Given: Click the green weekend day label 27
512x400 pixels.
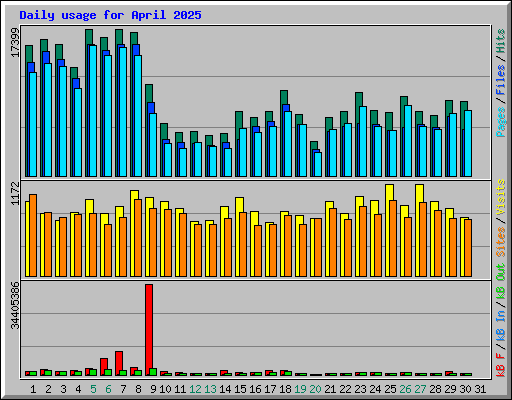Looking at the screenshot, I should pos(420,389).
